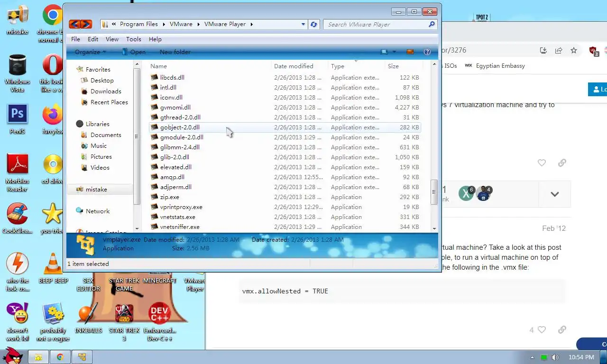Viewport: 607px width, 364px height.
Task: Open the File menu
Action: coord(75,39)
